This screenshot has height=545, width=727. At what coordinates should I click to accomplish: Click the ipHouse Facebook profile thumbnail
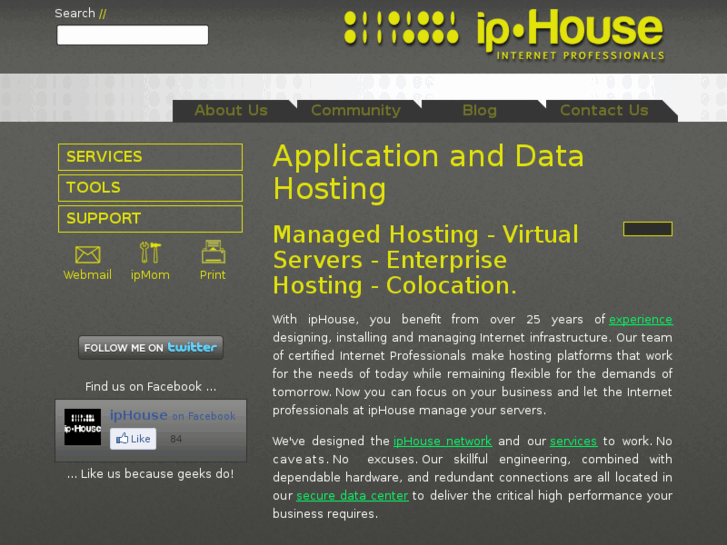[83, 427]
